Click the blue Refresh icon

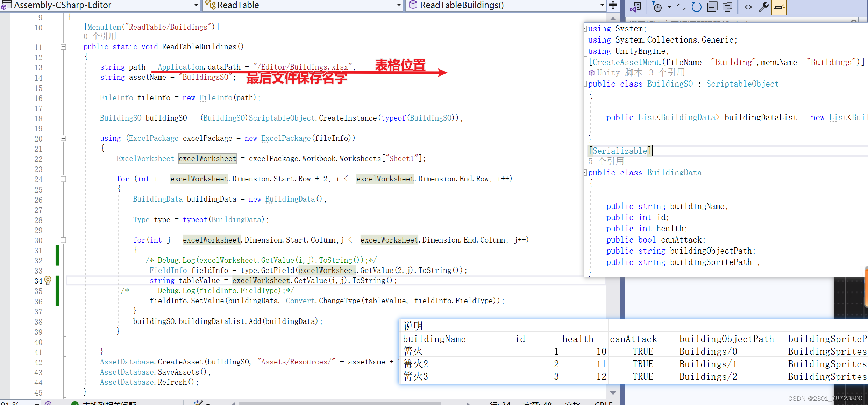pyautogui.click(x=696, y=7)
